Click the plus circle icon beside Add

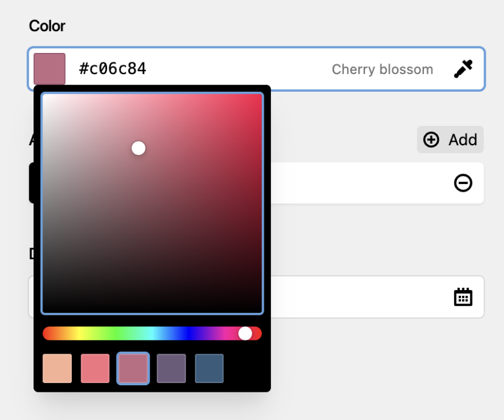coord(431,139)
